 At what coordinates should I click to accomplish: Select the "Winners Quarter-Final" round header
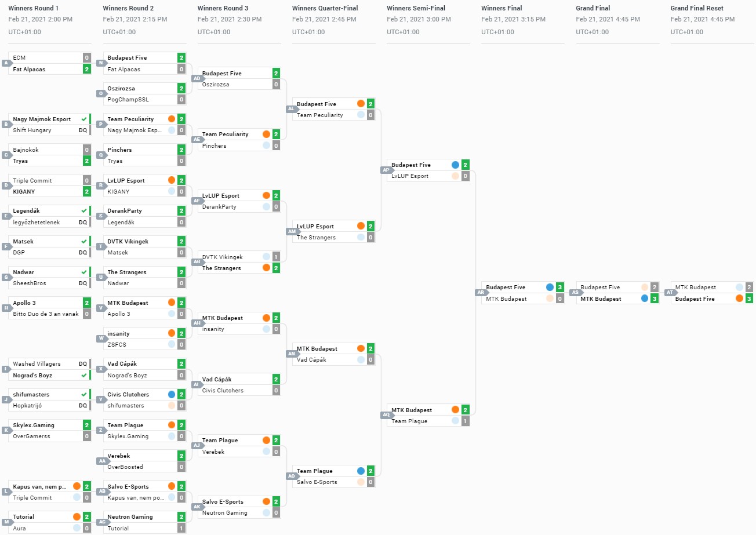click(x=325, y=8)
